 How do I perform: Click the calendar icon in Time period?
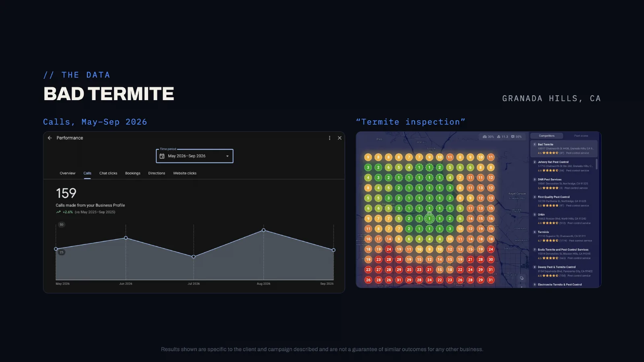(162, 156)
